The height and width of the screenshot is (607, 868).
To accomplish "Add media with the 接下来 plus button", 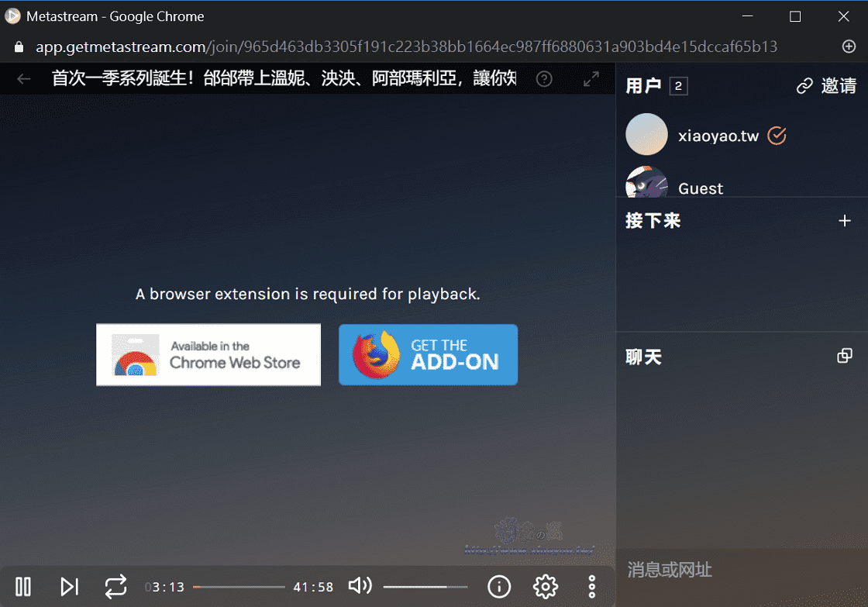I will (844, 220).
